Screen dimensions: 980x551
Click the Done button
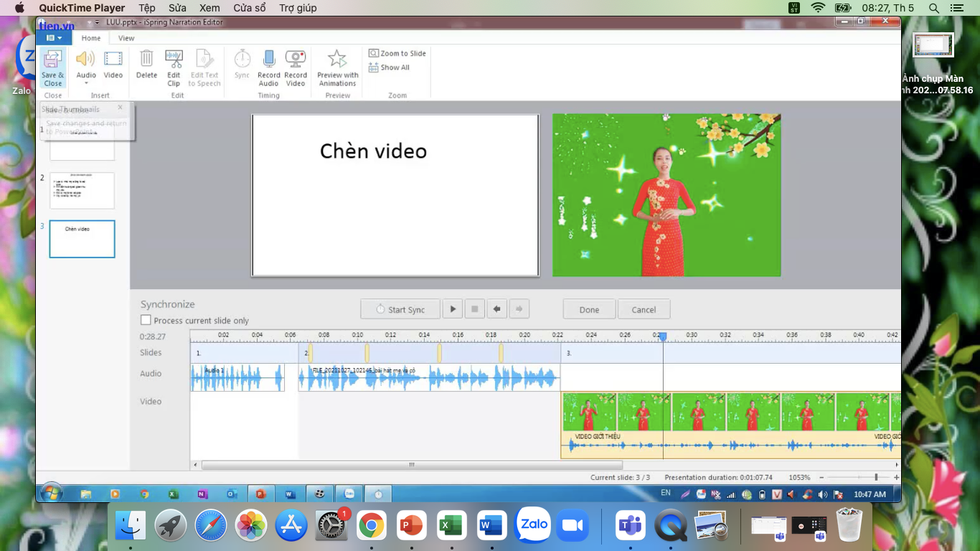[x=589, y=309]
